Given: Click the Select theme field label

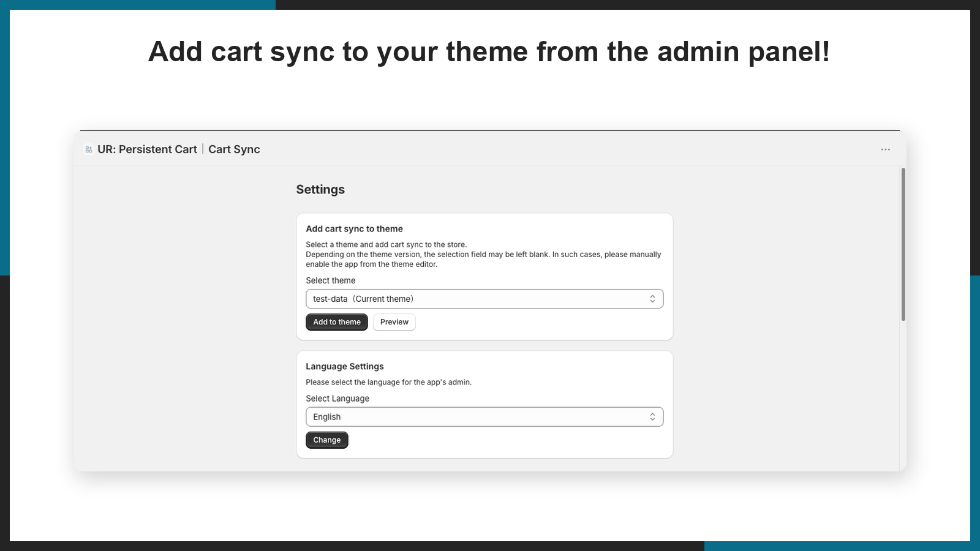Looking at the screenshot, I should (331, 280).
